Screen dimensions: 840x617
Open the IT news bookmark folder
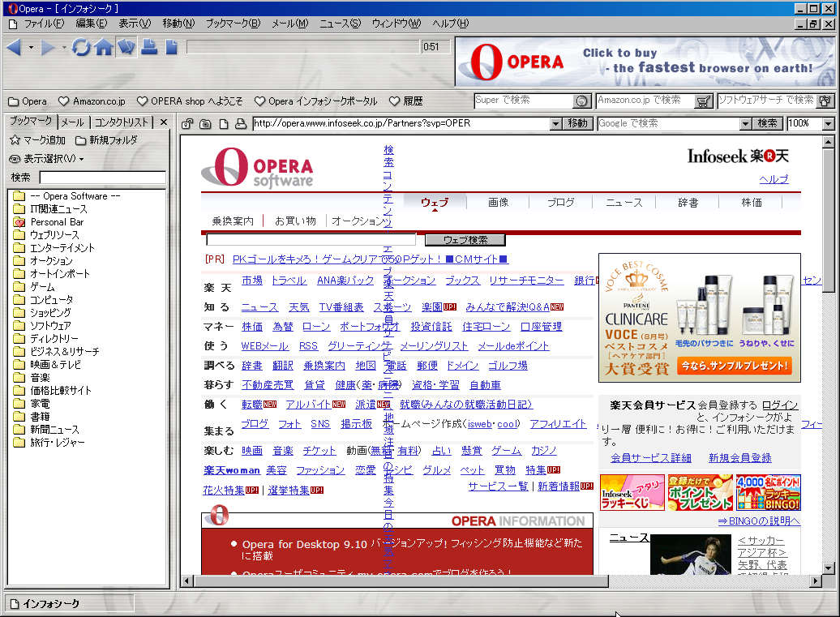click(49, 209)
